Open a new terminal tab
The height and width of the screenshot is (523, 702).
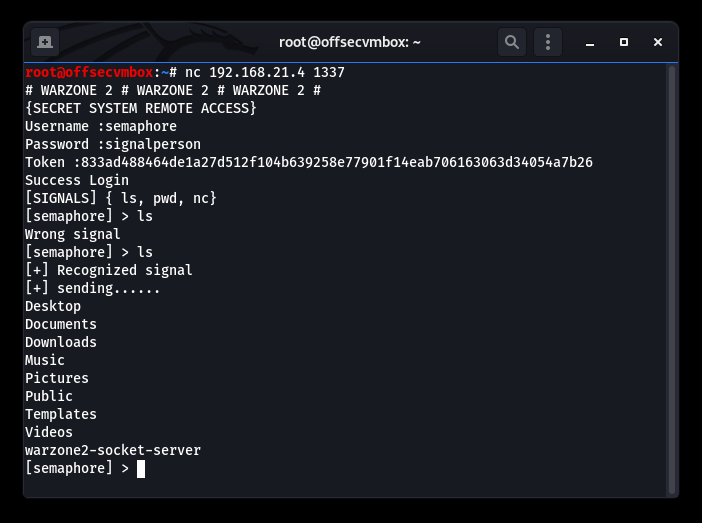click(x=45, y=42)
